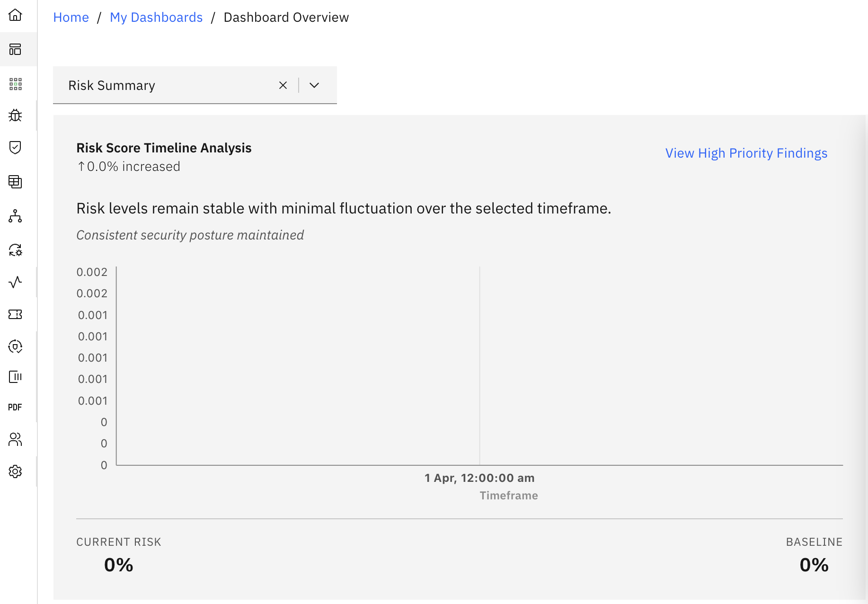This screenshot has height=604, width=868.
Task: Open the bug vulnerabilities icon
Action: tap(15, 115)
